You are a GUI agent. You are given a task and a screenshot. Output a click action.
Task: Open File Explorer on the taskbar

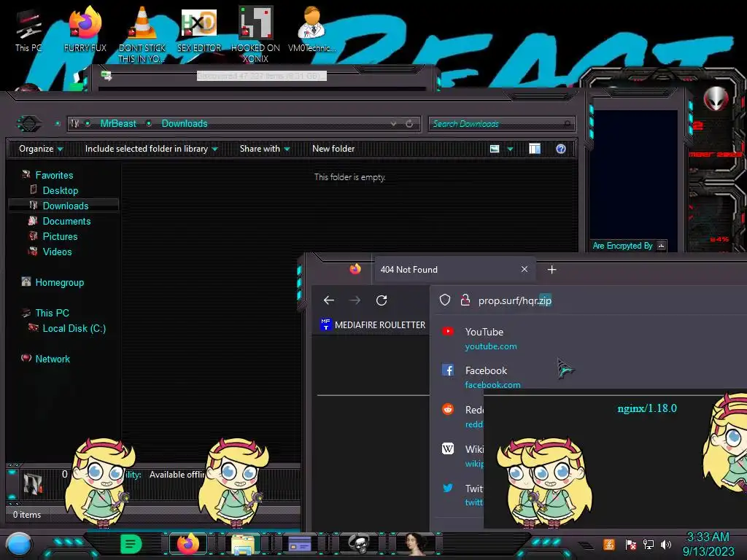pos(243,544)
